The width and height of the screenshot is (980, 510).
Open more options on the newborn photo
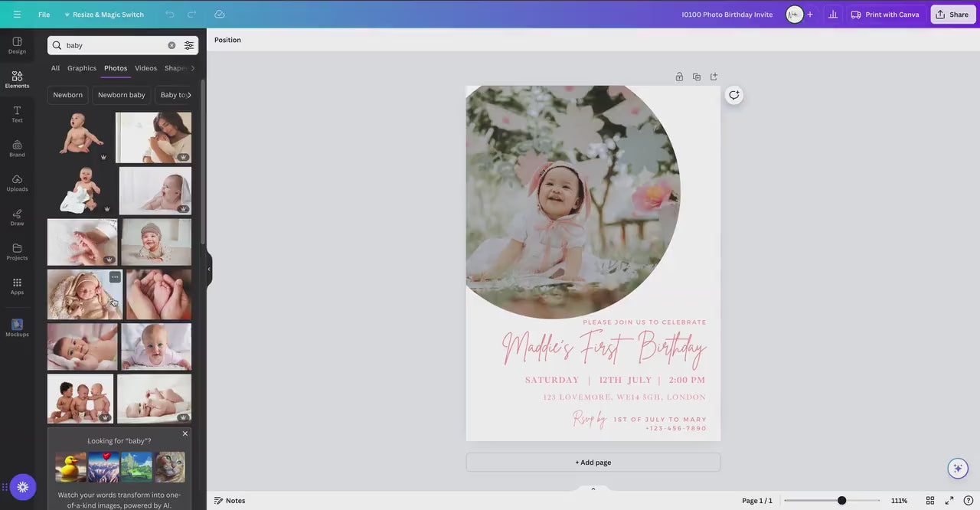click(115, 276)
